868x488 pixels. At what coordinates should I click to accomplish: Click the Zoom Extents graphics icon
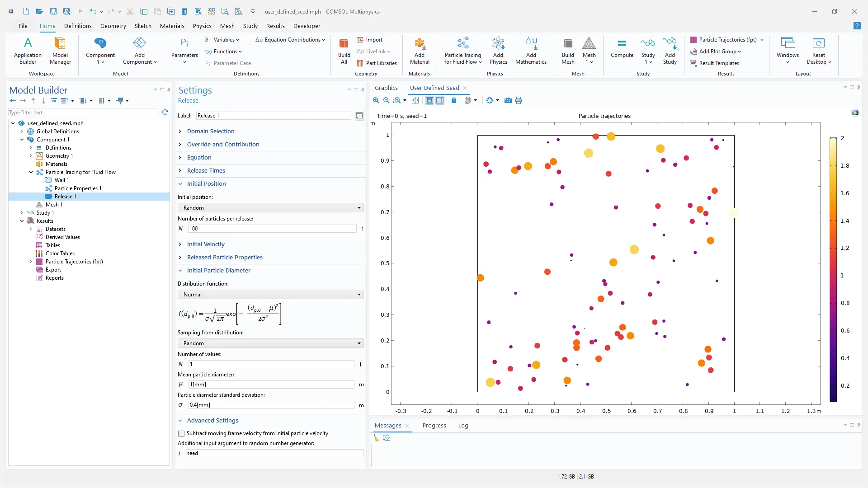[415, 100]
